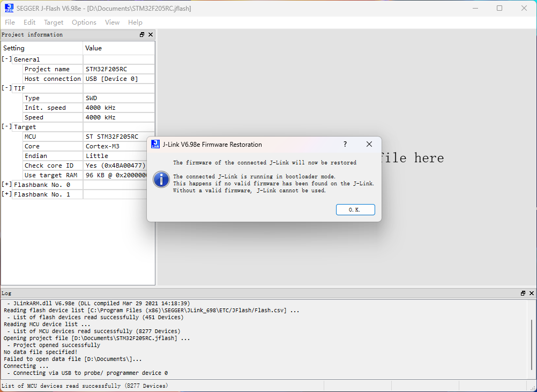Expand the Flashbank No. 1 group
The height and width of the screenshot is (392, 537).
(6, 194)
